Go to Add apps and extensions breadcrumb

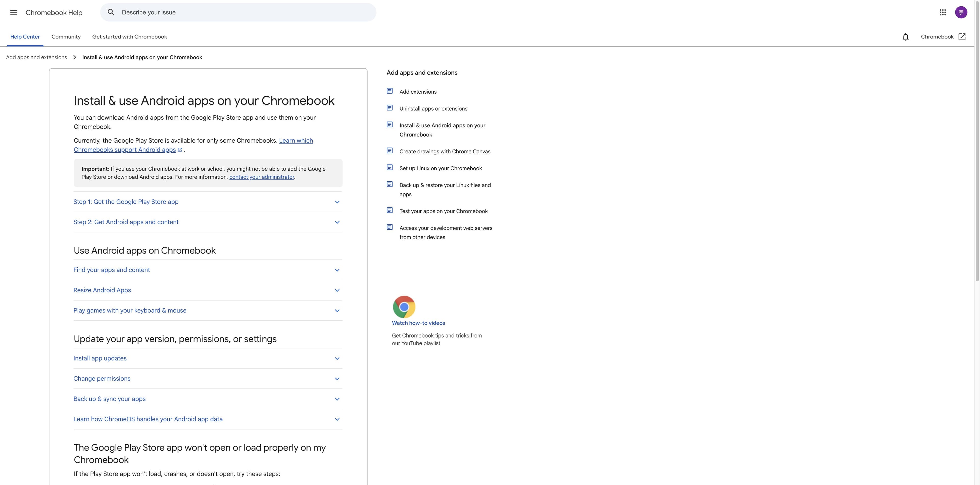pyautogui.click(x=36, y=57)
